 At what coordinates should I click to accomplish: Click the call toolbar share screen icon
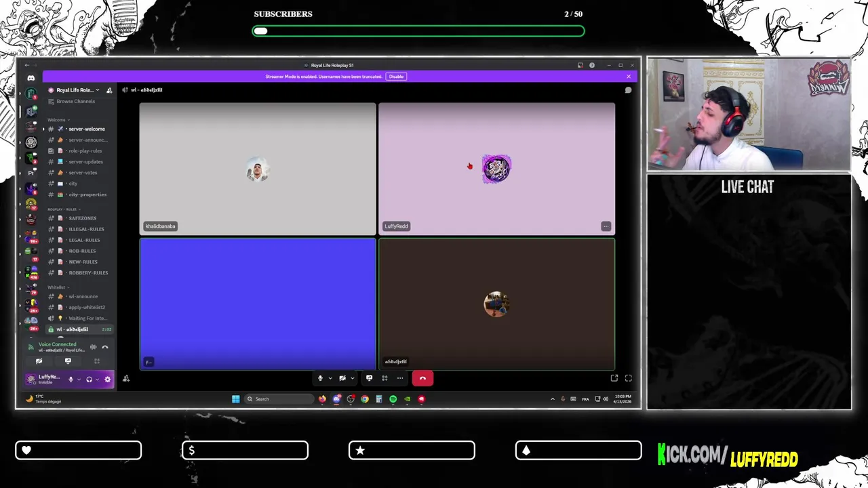(369, 378)
